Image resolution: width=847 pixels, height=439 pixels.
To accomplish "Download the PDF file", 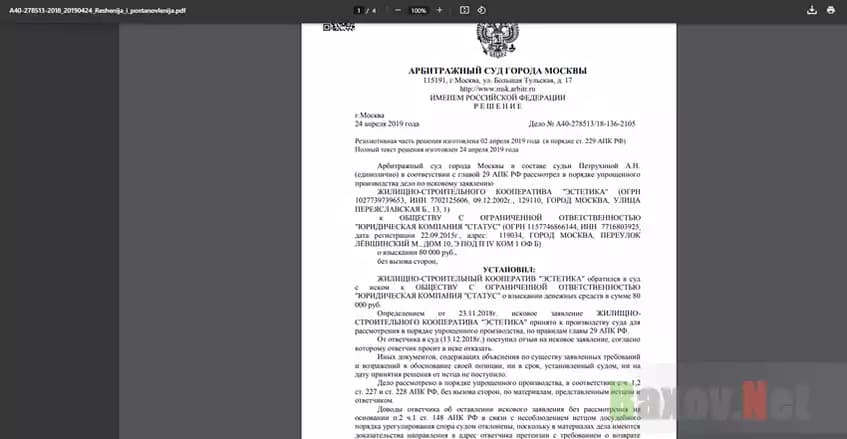I will pos(811,10).
